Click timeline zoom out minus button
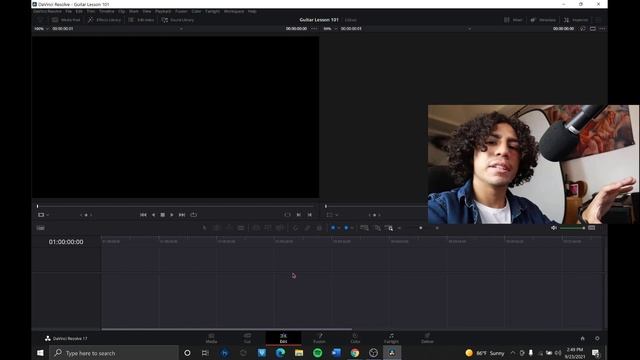Image resolution: width=640 pixels, height=360 pixels. (x=400, y=228)
